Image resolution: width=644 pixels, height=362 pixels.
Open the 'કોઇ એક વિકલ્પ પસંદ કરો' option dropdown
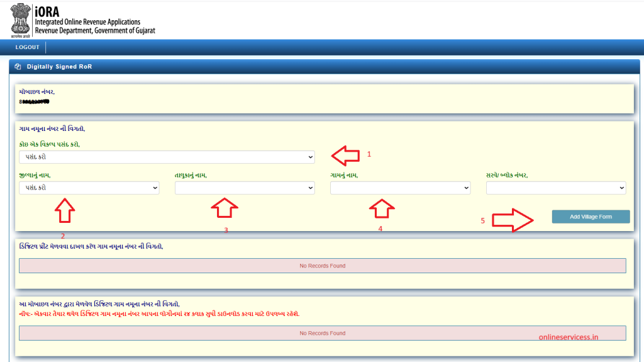pos(167,157)
